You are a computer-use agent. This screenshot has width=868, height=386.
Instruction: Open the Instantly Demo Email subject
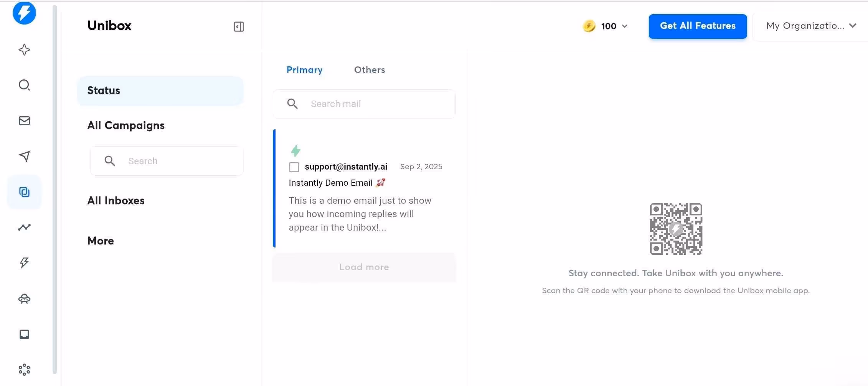tap(337, 183)
